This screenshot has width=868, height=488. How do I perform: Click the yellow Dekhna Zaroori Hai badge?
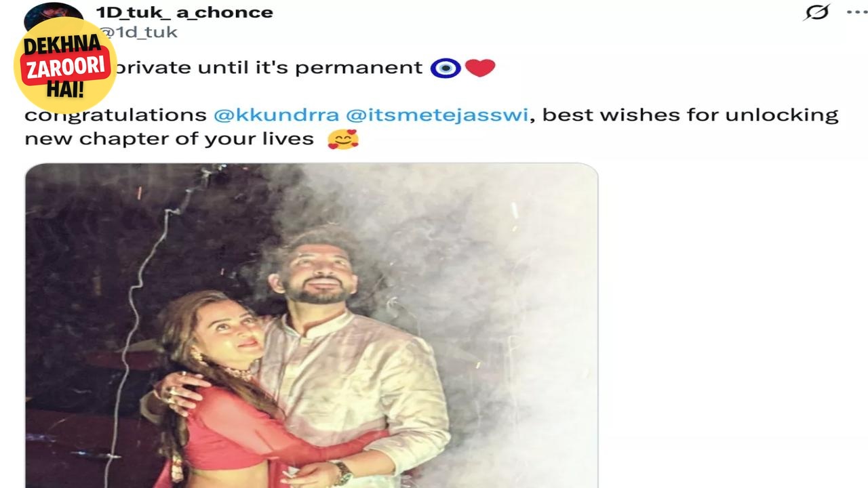65,66
